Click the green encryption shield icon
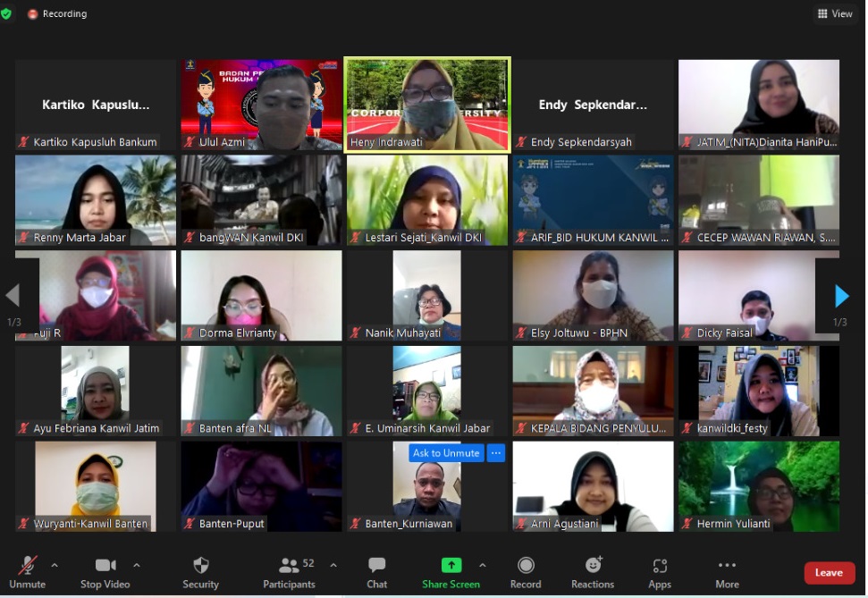This screenshot has width=868, height=598. (5, 13)
